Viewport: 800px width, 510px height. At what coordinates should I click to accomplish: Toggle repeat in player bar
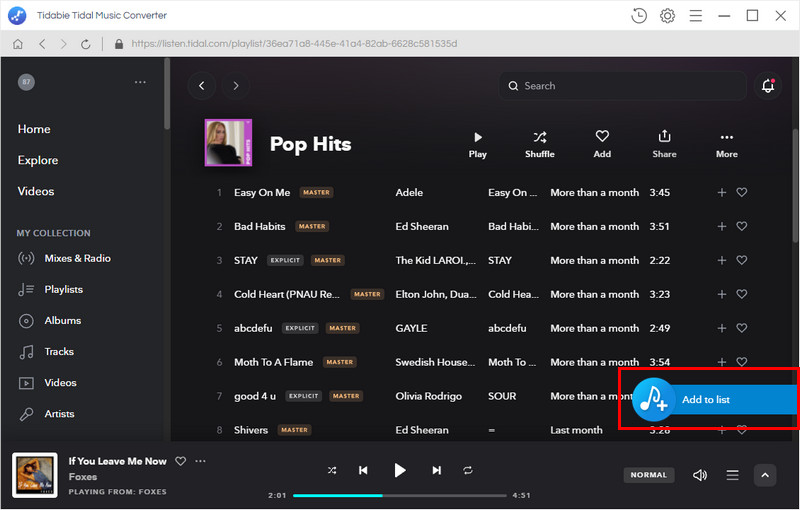468,470
